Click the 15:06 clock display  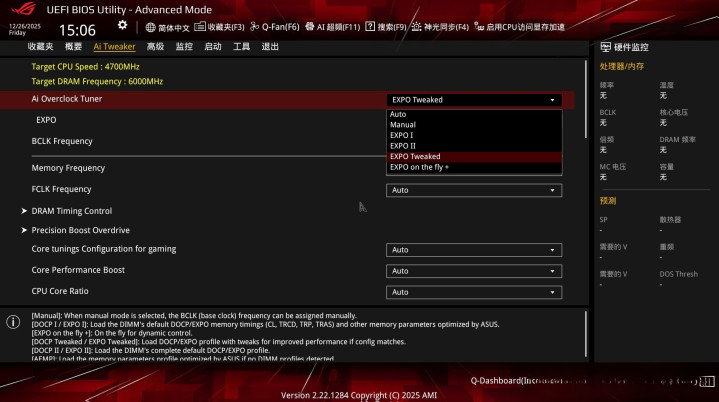tap(77, 30)
